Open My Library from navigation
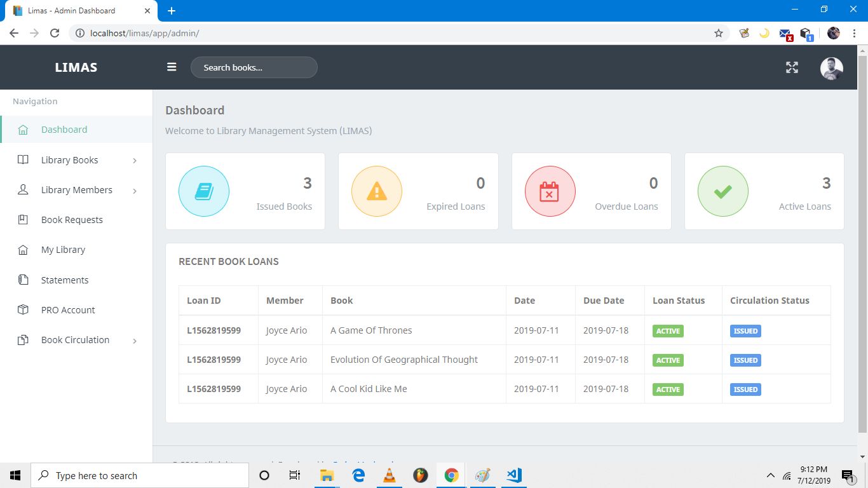This screenshot has width=868, height=488. (x=63, y=250)
